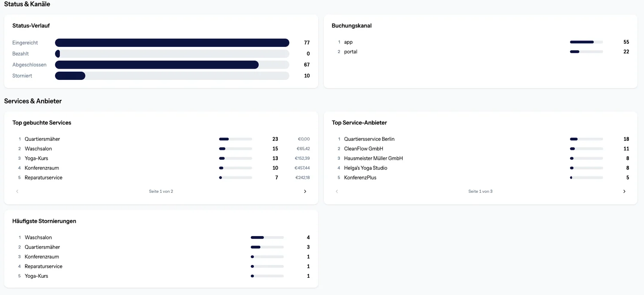
Task: Click Yoga-Kurs in Top gebuchte Services
Action: click(36, 158)
